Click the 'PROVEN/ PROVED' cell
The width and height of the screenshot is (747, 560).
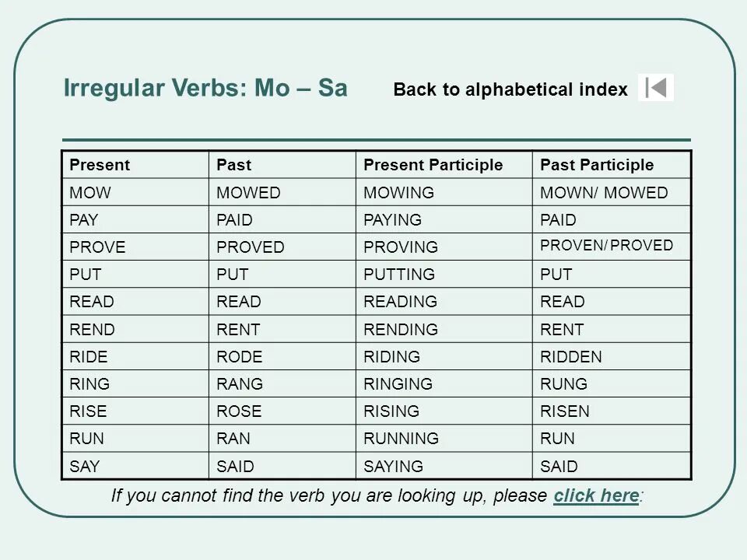612,247
